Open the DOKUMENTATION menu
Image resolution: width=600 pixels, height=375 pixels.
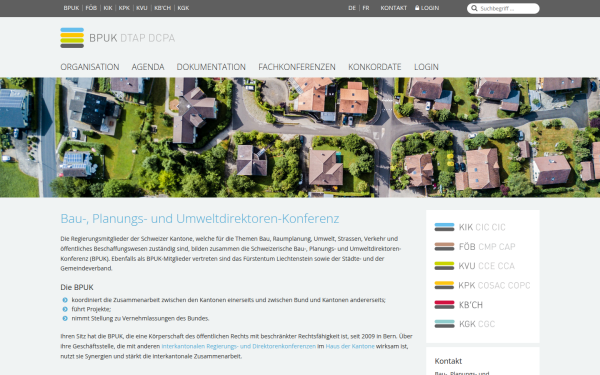[x=211, y=67]
